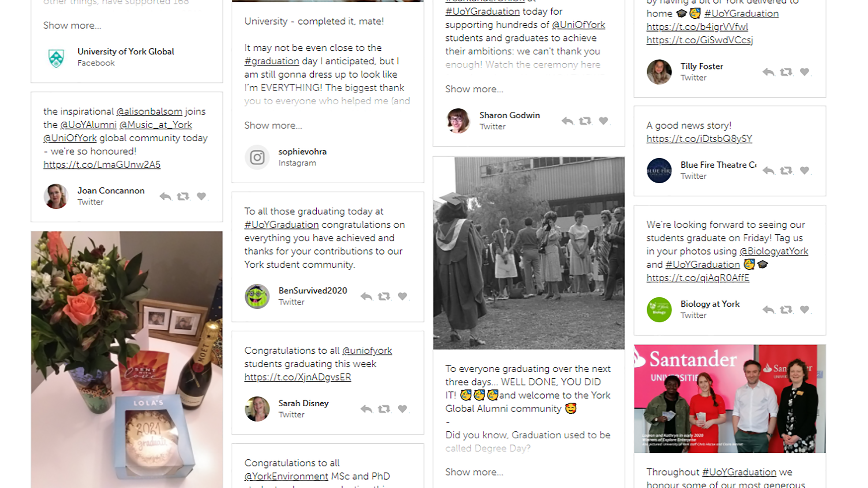Open the t.co/XjnADgvsER link in Sarah Disney's tweet
The width and height of the screenshot is (868, 488).
click(298, 377)
